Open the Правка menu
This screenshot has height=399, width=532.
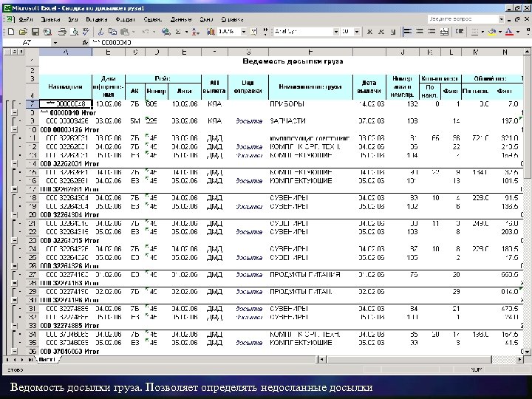tap(50, 19)
